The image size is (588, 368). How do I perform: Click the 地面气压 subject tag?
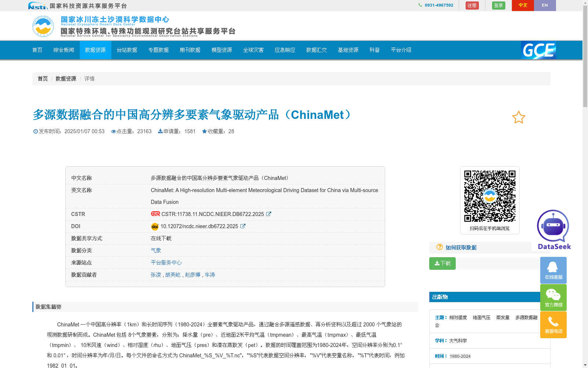coord(481,318)
